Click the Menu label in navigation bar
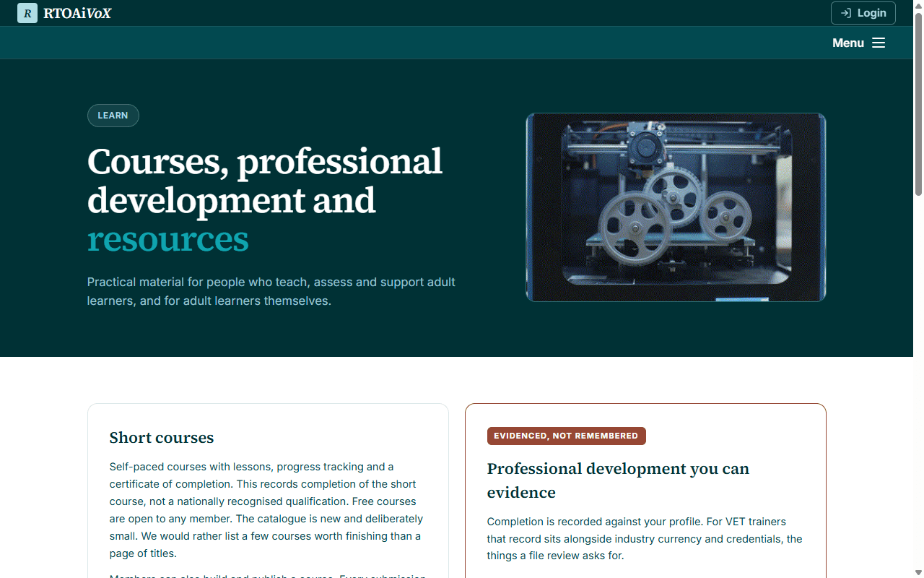Viewport: 924px width, 578px height. tap(848, 43)
